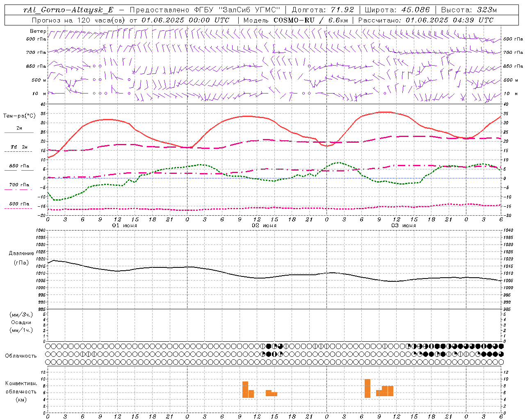525x420 pixels.
Task: Click the Тем-ра(°C) panel label
Action: click(19, 116)
